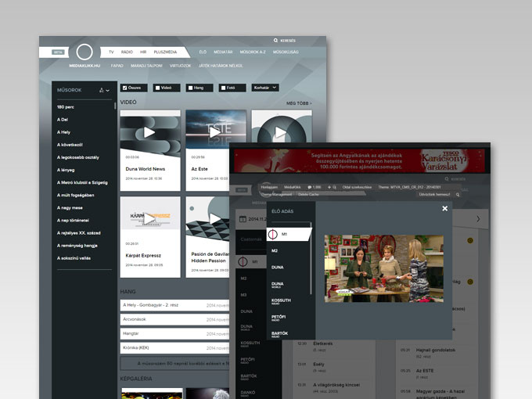
Task: Play the Az Este video
Action: pyautogui.click(x=215, y=132)
